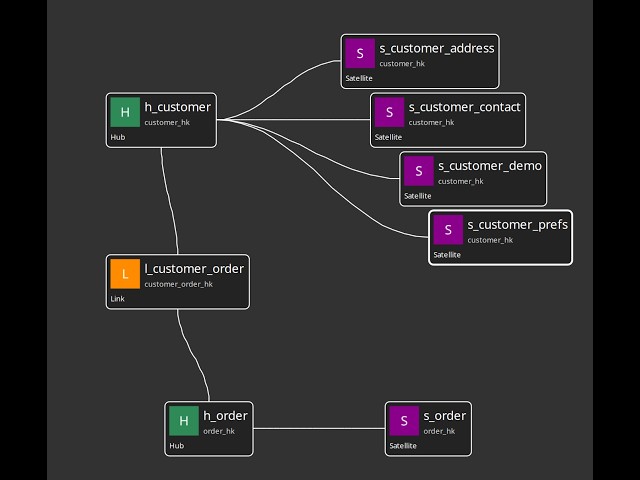Select the s_customer_address node title
640x480 pixels.
[x=437, y=48]
